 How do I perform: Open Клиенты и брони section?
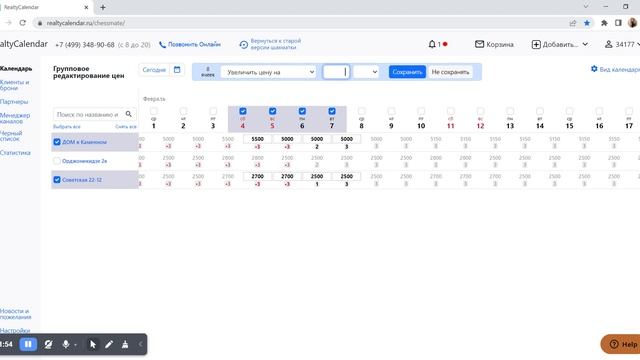pyautogui.click(x=15, y=85)
